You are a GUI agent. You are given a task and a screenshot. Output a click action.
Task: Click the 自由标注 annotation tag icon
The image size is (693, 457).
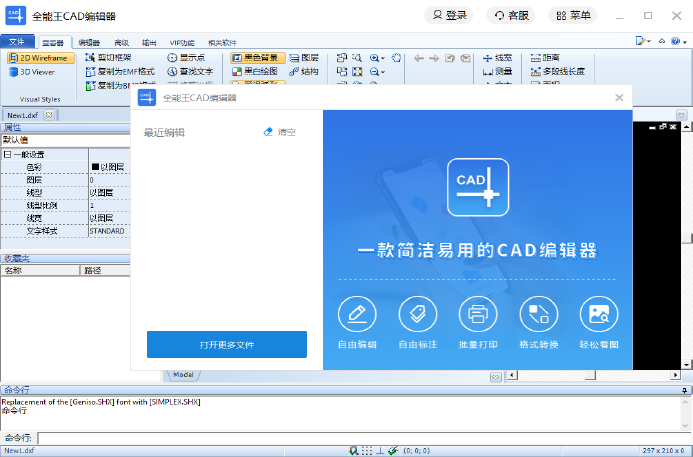tap(417, 314)
